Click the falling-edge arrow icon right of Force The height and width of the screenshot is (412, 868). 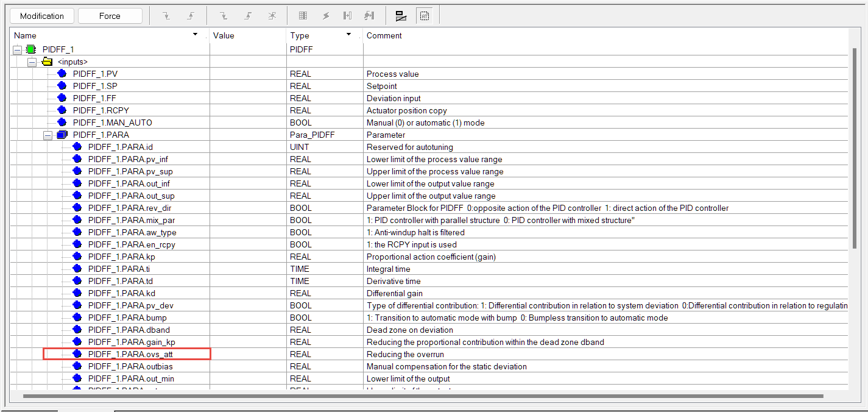[x=166, y=16]
